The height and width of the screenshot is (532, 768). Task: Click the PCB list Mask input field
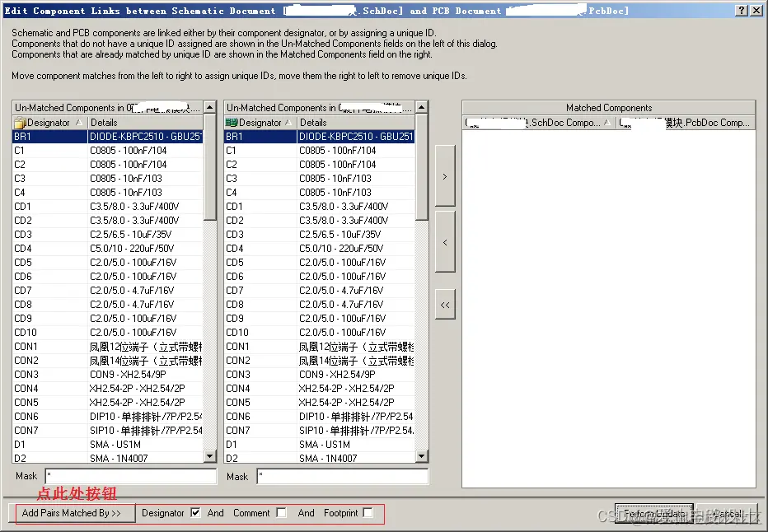(x=343, y=476)
